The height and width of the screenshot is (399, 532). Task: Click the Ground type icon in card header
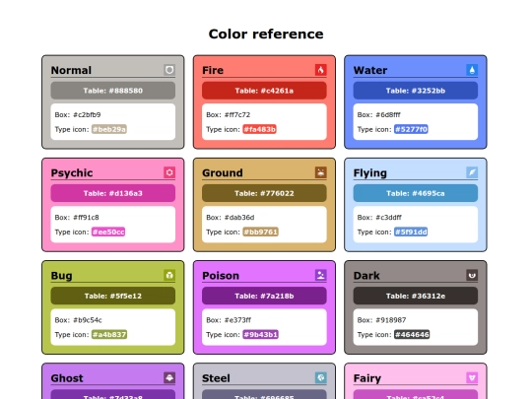tap(320, 172)
